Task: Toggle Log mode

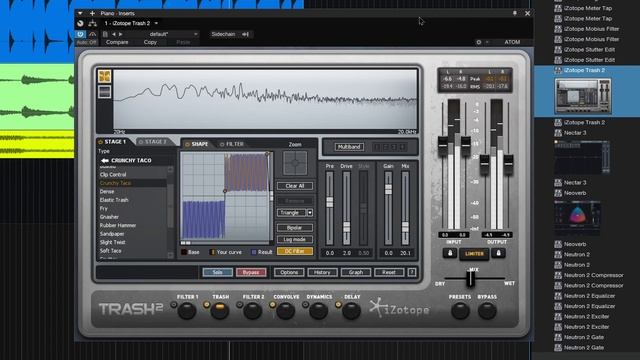Action: click(295, 240)
